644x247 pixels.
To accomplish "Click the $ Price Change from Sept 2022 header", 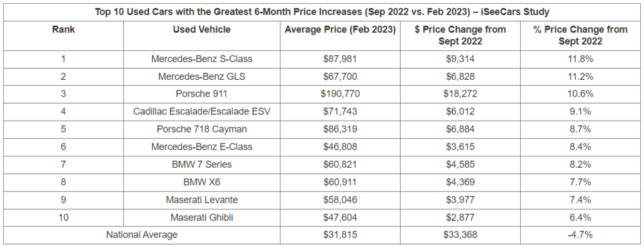I will click(x=460, y=35).
